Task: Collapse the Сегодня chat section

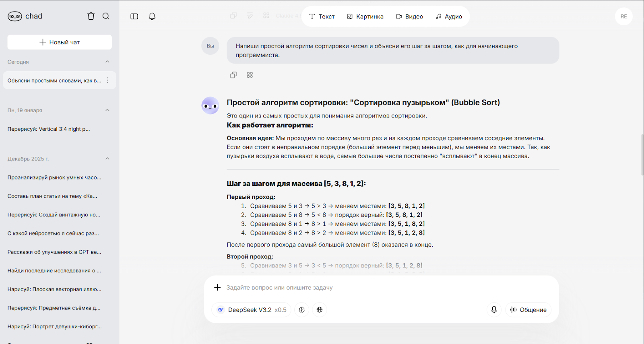Action: [x=107, y=62]
